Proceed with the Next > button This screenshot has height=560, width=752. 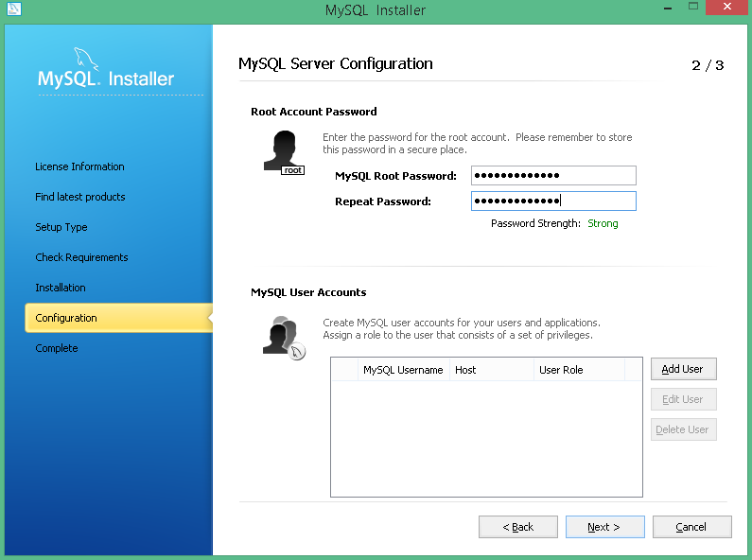pyautogui.click(x=604, y=527)
